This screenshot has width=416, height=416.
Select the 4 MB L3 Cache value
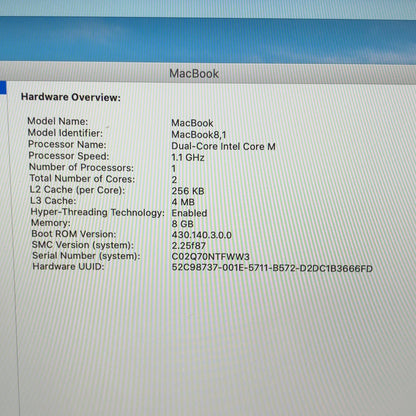[x=183, y=202]
